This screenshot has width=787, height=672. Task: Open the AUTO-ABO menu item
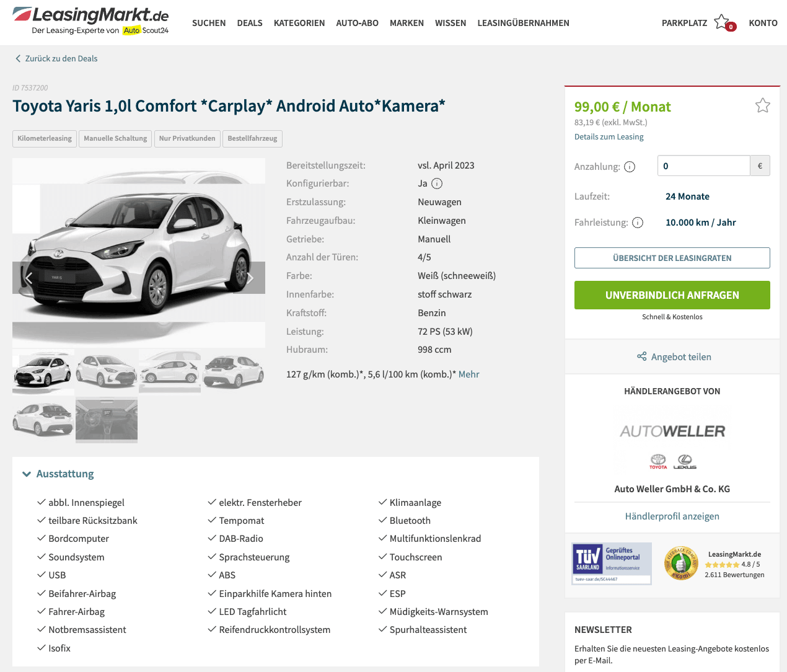point(357,23)
